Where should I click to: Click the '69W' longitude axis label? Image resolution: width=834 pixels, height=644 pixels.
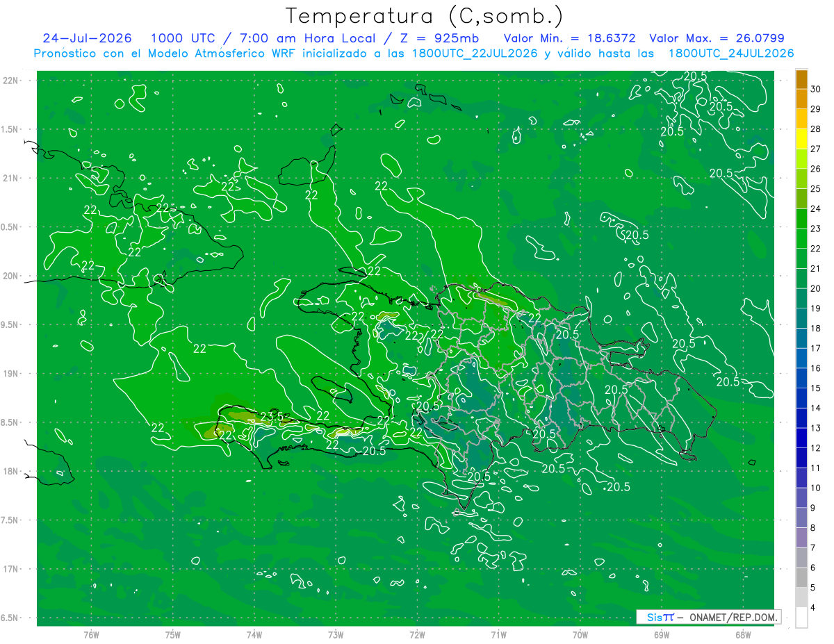(662, 634)
